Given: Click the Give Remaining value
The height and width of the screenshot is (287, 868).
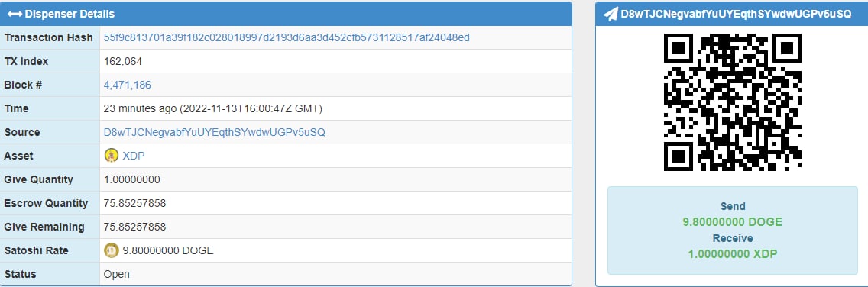Looking at the screenshot, I should pyautogui.click(x=134, y=227).
